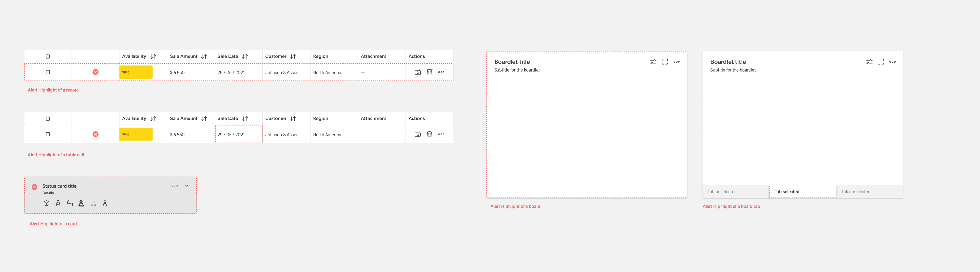Click the cube package icon on status card
Viewport: 980px width, 272px height.
(x=47, y=203)
